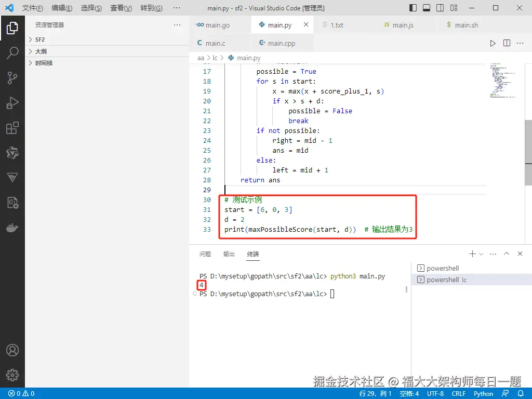Open Explorer panel more actions
Screen dimensions: 532x399
click(x=177, y=25)
